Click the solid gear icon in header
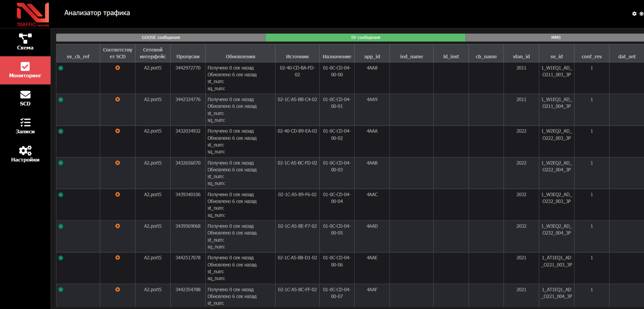Screen dimensions: 644x309 coord(634,14)
